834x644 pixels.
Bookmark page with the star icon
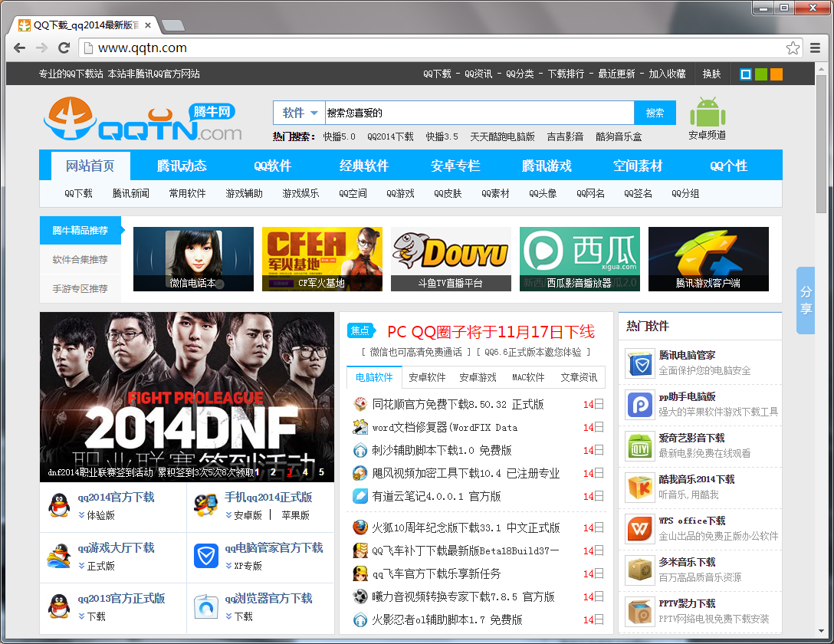[x=793, y=48]
